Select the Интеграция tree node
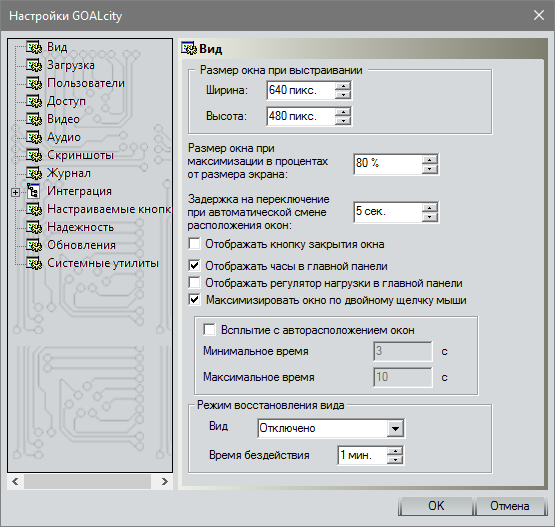 [x=80, y=191]
